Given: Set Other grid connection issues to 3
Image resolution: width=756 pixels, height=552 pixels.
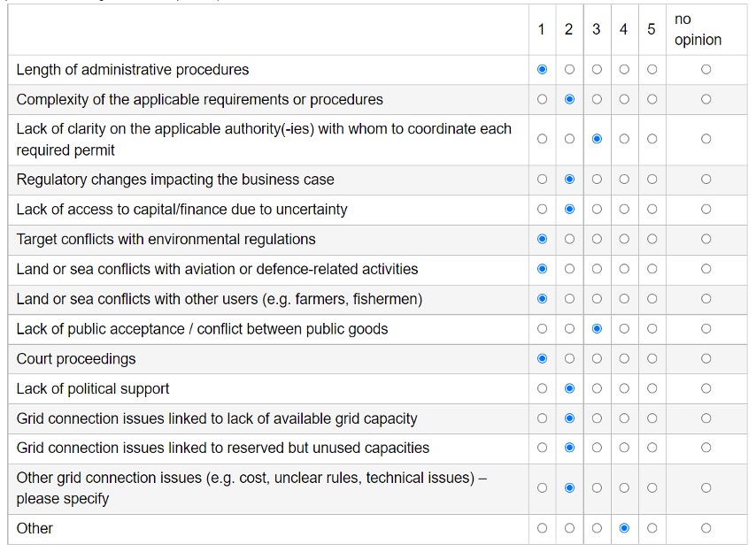Looking at the screenshot, I should tap(597, 487).
